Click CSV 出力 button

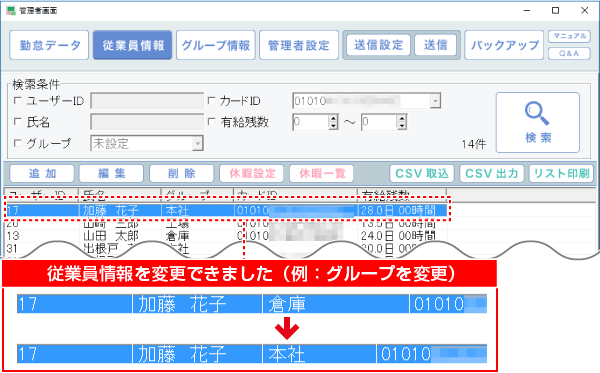pos(491,174)
